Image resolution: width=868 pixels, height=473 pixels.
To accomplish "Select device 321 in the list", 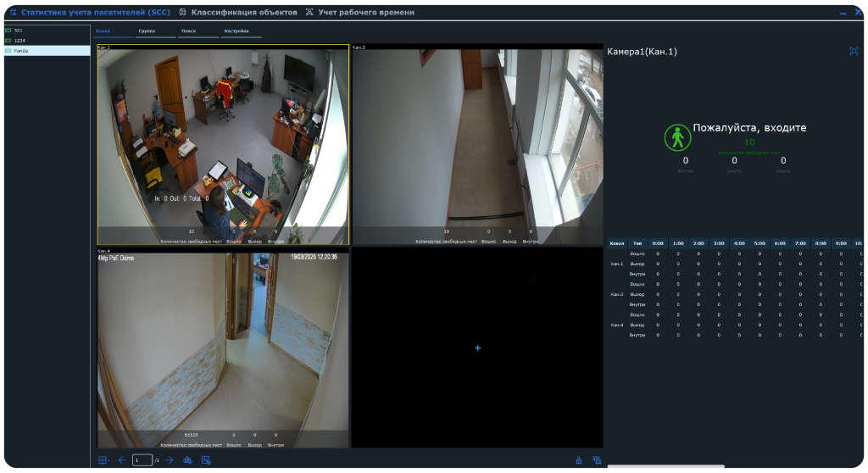I will pyautogui.click(x=19, y=30).
